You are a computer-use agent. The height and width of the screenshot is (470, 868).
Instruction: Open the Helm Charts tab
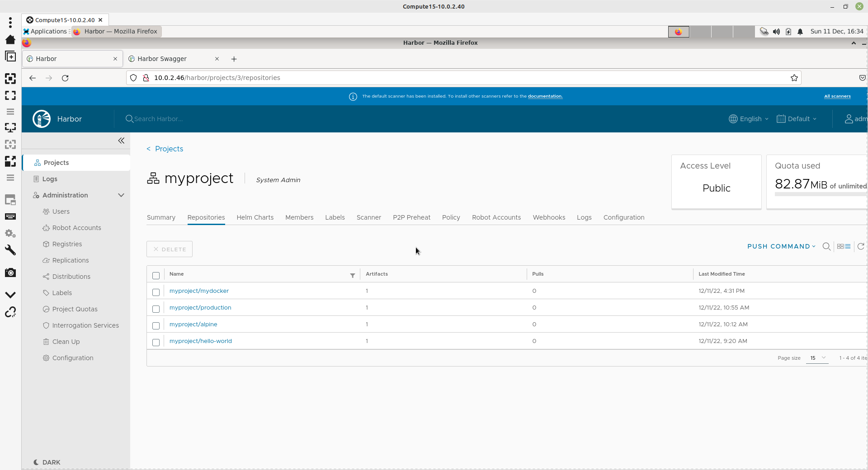pos(255,217)
